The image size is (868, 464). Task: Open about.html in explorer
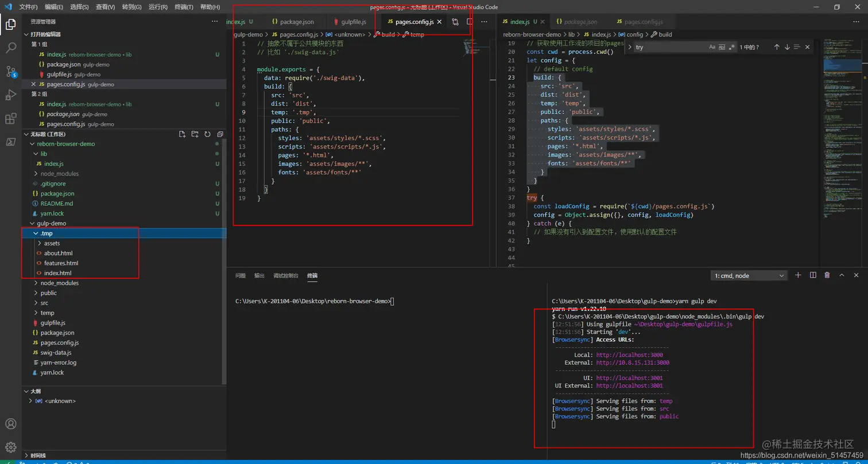click(x=58, y=253)
